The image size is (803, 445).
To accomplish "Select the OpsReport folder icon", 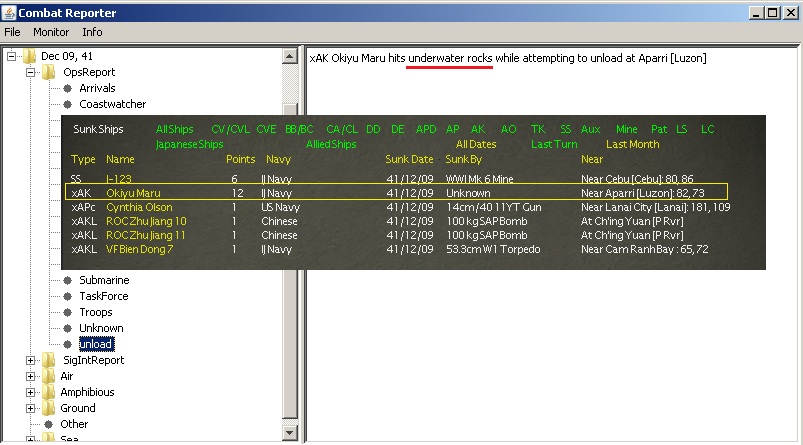I will pyautogui.click(x=49, y=72).
